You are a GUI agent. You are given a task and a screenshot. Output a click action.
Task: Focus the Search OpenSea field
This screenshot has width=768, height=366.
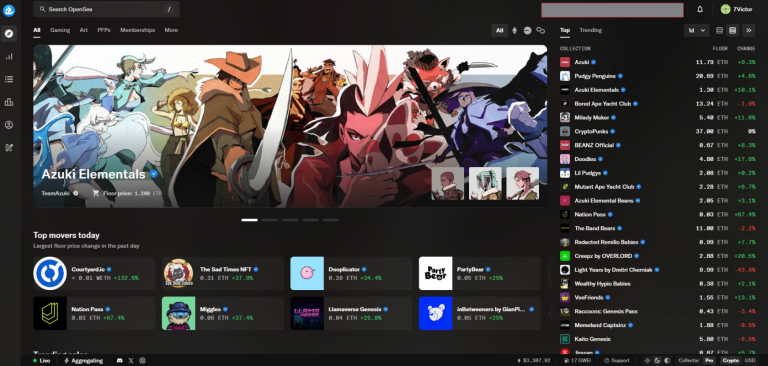pyautogui.click(x=106, y=9)
